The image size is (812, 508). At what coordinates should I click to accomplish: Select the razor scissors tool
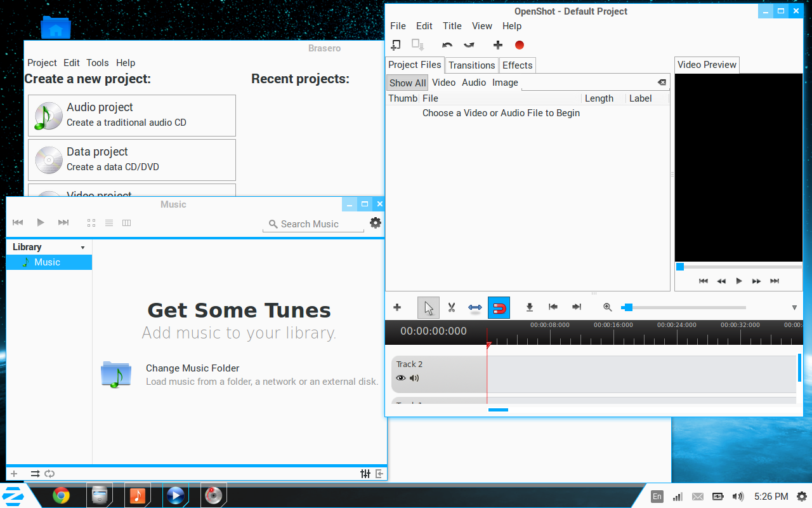pos(452,308)
